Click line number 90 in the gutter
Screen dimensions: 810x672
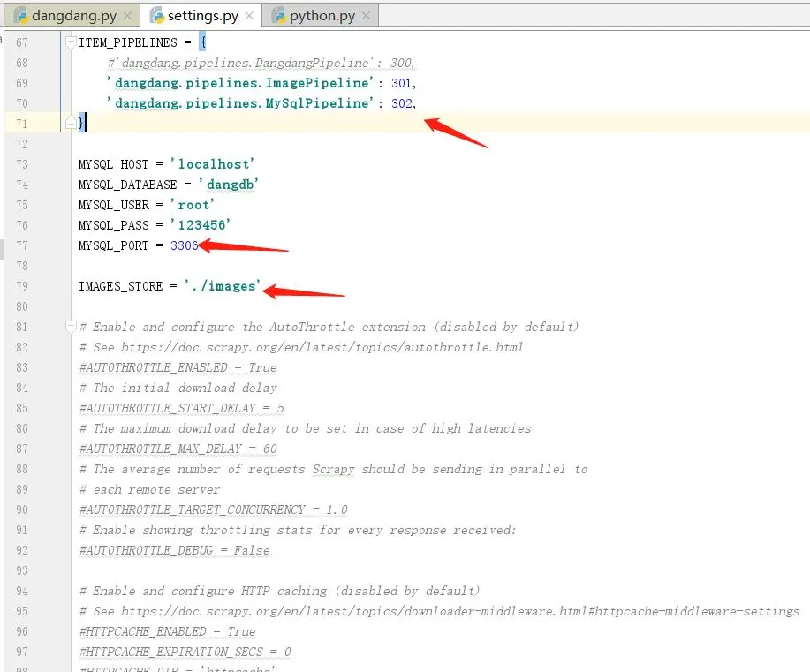(x=22, y=510)
